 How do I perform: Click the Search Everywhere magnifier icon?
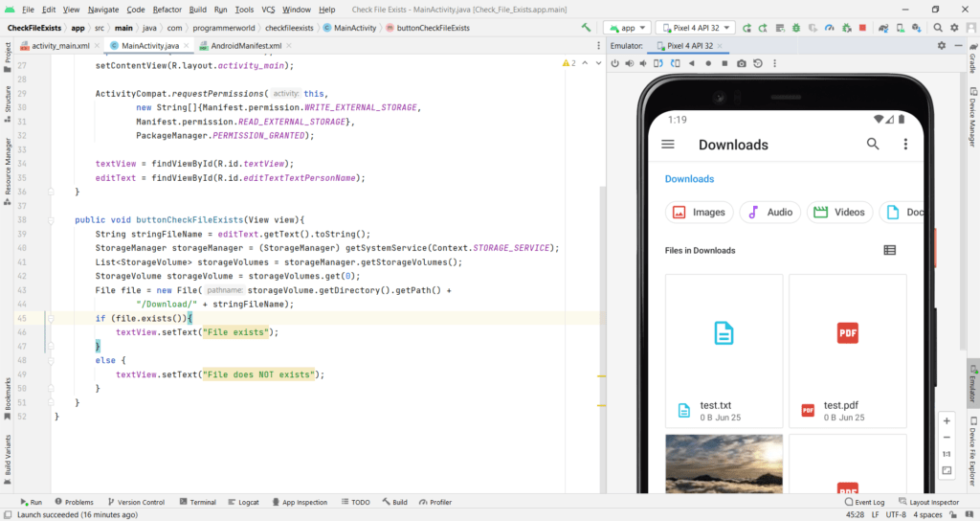click(938, 28)
